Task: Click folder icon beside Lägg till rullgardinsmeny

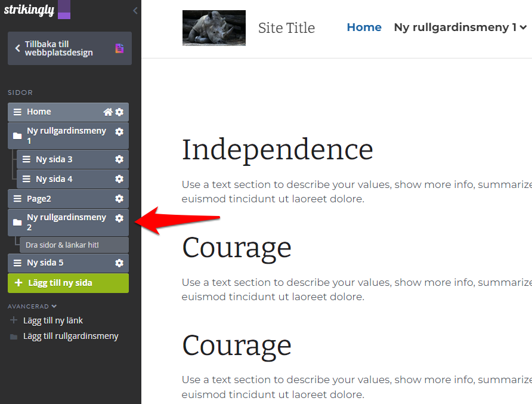Action: 14,337
